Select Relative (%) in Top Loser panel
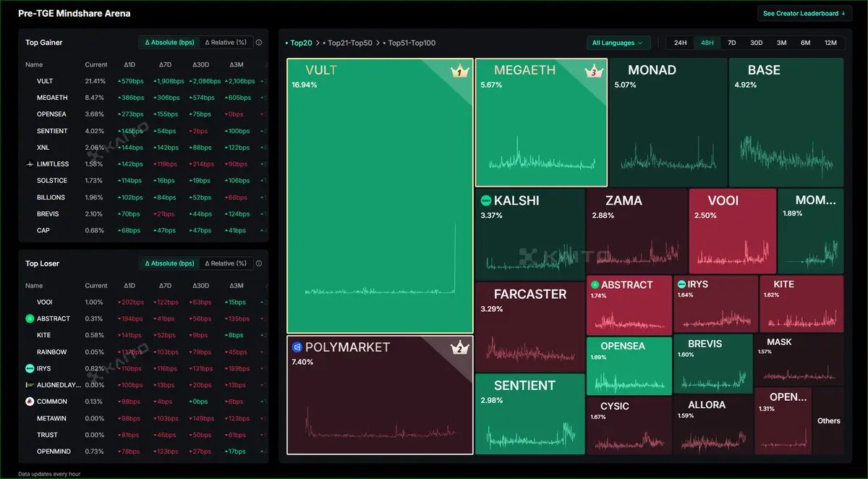This screenshot has width=868, height=479. 226,263
